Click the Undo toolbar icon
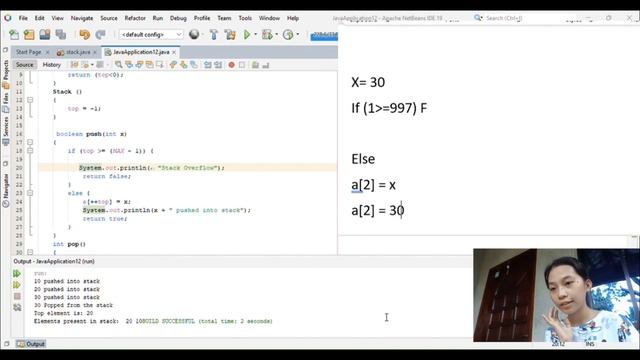Viewport: 640px width, 360px height. (84, 35)
